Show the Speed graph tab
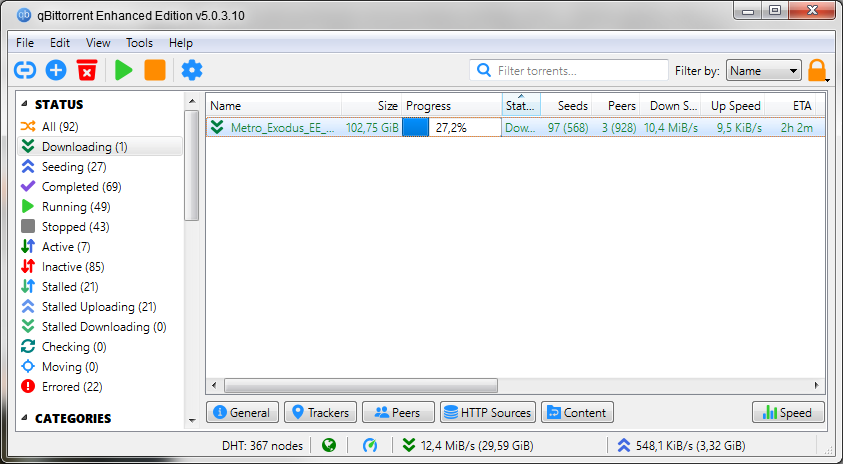 pos(788,412)
